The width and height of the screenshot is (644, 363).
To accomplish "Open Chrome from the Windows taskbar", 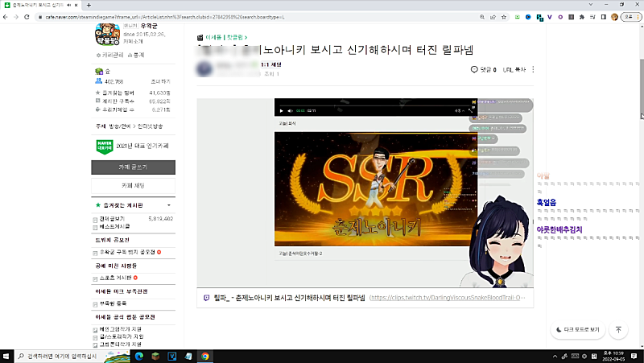I will click(205, 356).
